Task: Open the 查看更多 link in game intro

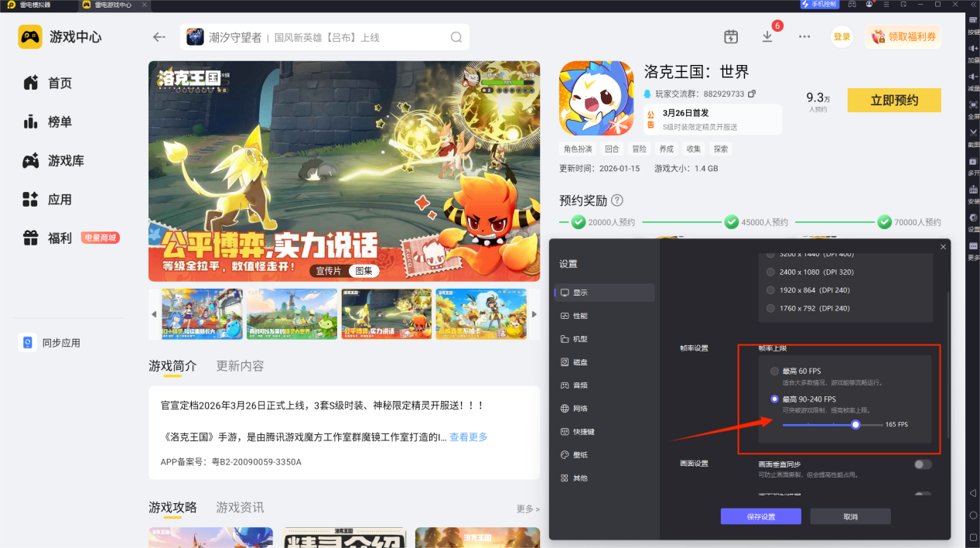Action: [x=469, y=437]
